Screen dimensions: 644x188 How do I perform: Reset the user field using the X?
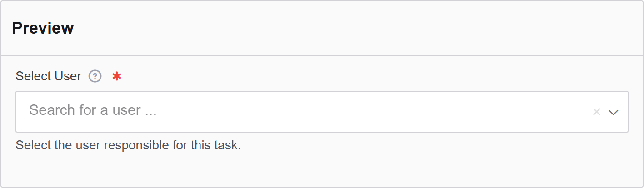point(597,112)
